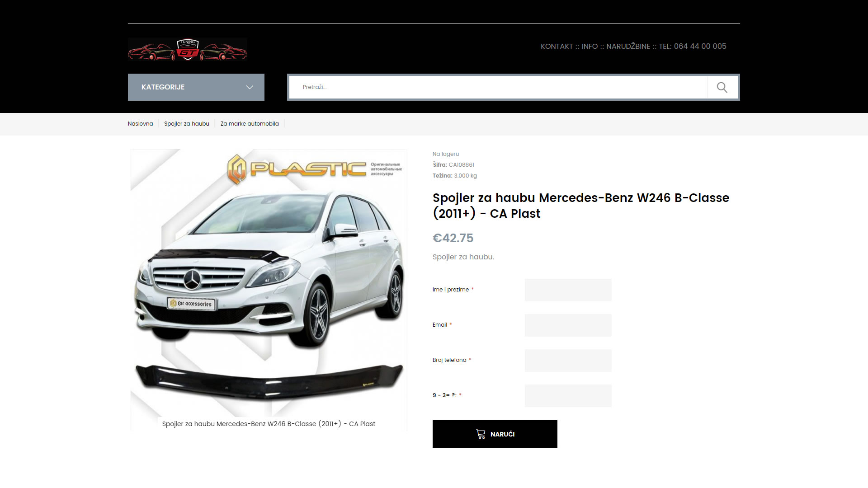The image size is (868, 488).
Task: Open Spojler za haubu breadcrumb
Action: [187, 124]
